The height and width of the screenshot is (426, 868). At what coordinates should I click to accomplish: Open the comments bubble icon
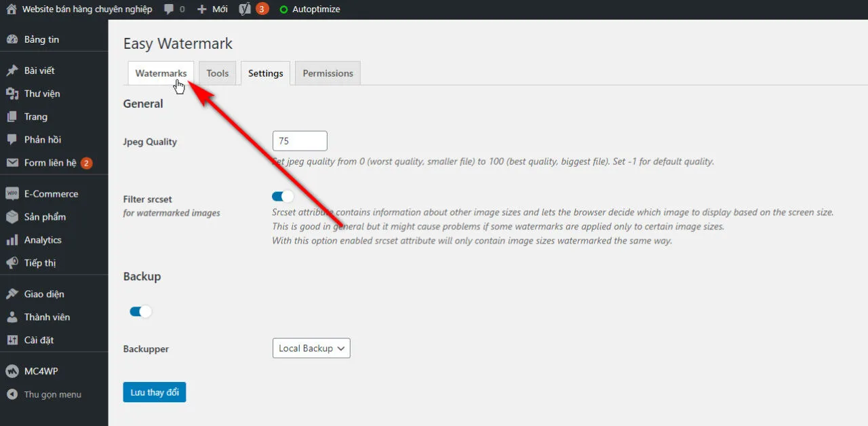coord(169,9)
